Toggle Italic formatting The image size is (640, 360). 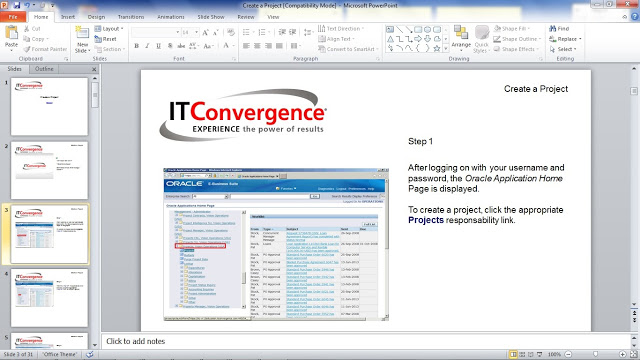(x=147, y=46)
